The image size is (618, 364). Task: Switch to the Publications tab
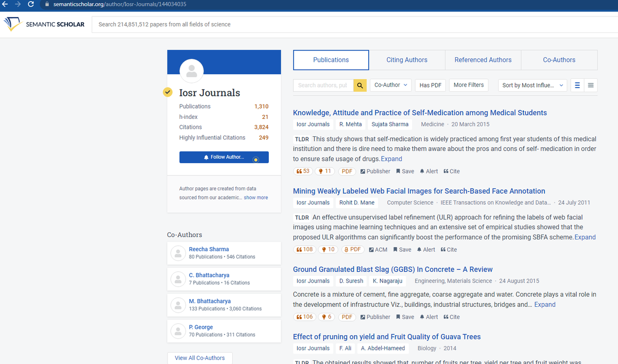tap(331, 60)
